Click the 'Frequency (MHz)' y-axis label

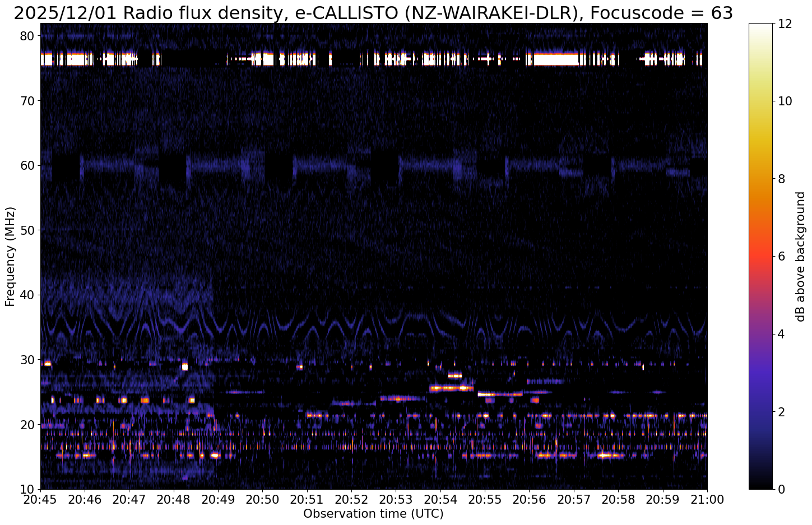tap(10, 256)
